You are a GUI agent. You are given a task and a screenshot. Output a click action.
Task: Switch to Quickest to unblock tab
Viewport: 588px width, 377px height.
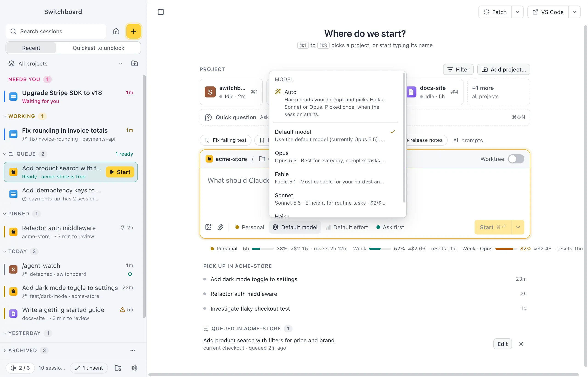98,48
